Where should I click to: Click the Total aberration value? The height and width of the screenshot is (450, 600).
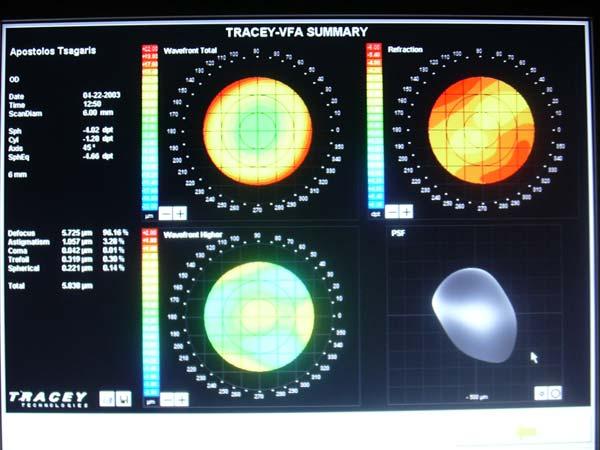(x=77, y=286)
